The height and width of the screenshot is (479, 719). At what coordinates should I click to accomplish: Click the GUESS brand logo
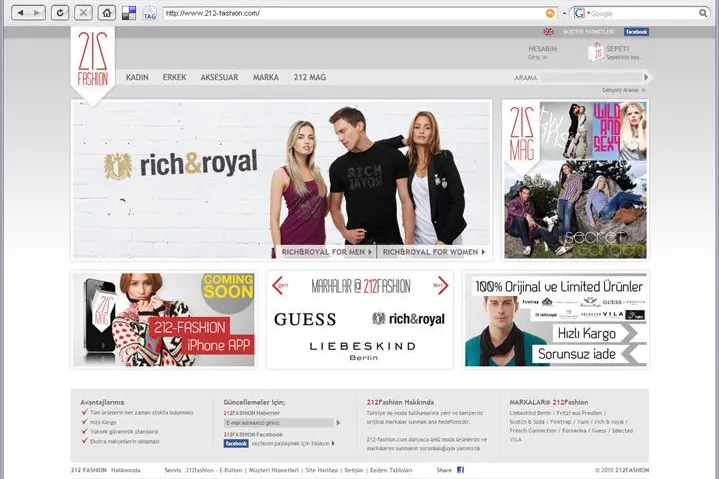[305, 319]
